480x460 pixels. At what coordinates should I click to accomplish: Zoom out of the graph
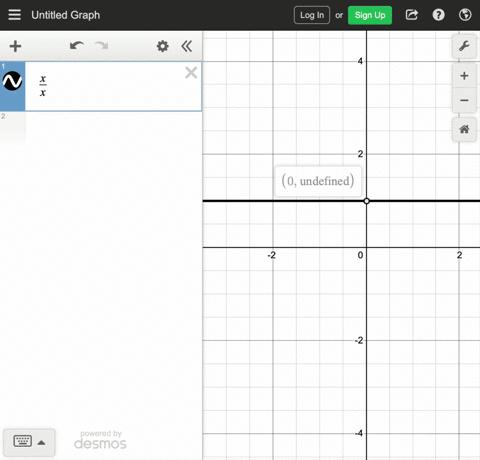(464, 100)
